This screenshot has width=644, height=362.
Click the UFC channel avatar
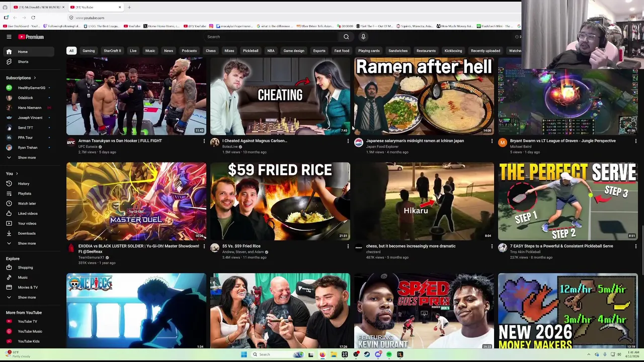pyautogui.click(x=71, y=143)
